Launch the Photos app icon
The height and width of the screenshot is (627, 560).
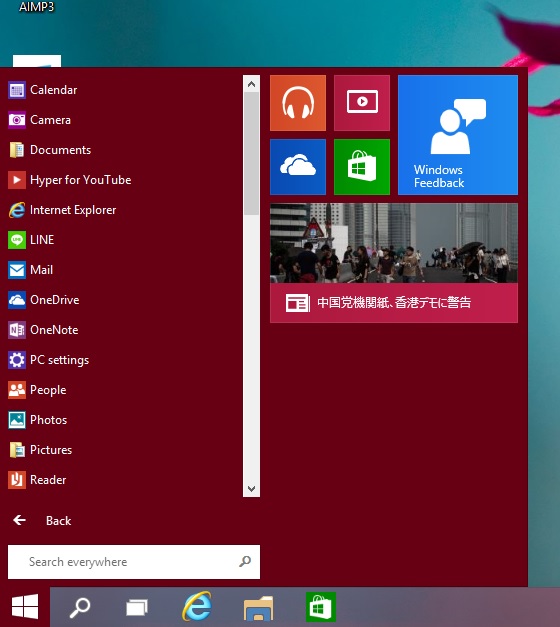[17, 420]
